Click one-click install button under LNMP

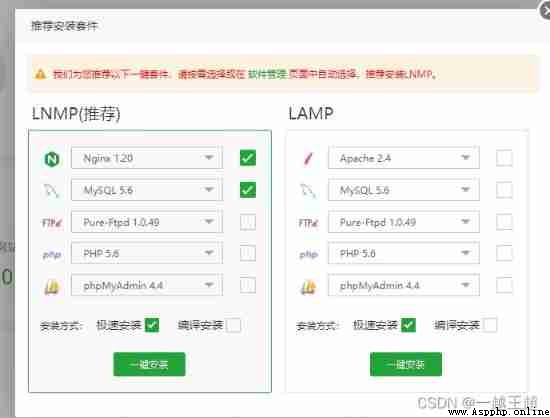click(149, 364)
